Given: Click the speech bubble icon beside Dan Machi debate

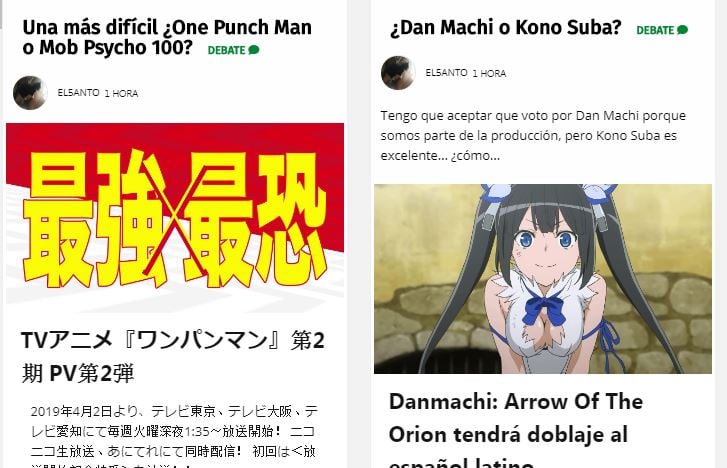Looking at the screenshot, I should point(682,30).
